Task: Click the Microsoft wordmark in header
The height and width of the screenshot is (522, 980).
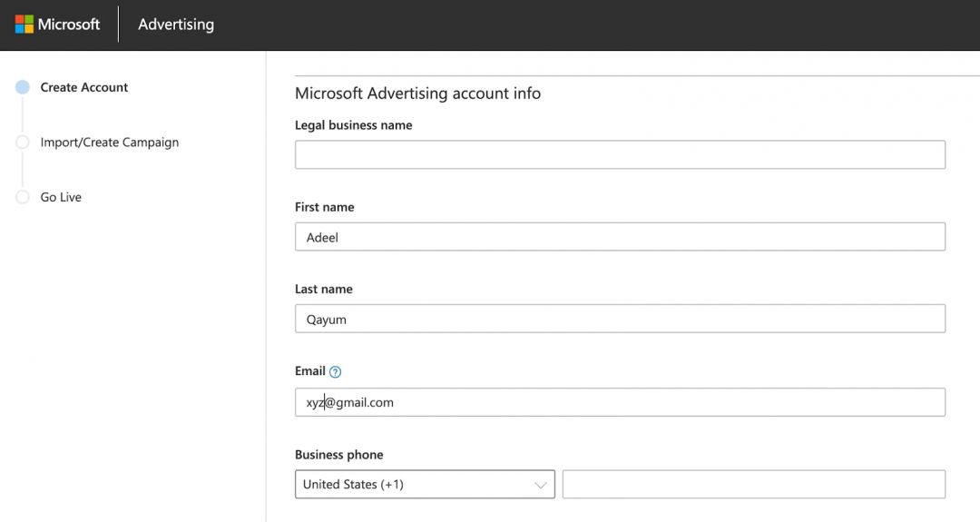Action: tap(69, 25)
